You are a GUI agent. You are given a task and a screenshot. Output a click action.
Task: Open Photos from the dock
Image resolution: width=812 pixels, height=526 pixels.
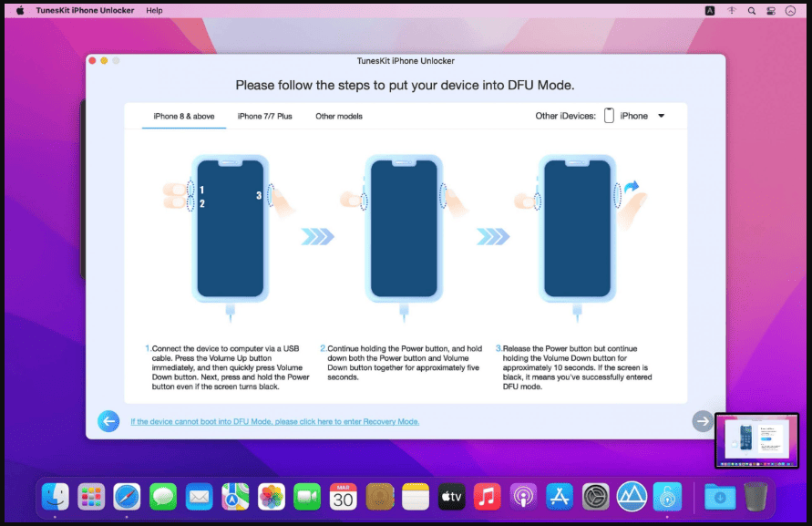click(x=272, y=497)
